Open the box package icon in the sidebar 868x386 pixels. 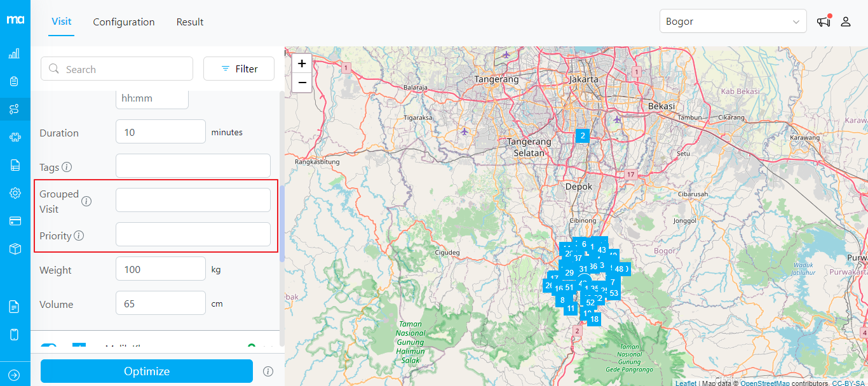pyautogui.click(x=15, y=249)
